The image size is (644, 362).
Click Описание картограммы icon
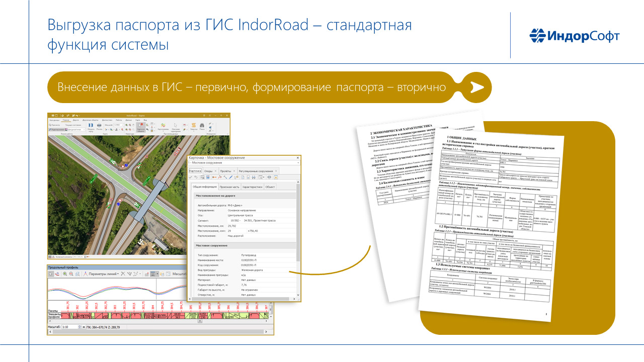click(176, 128)
